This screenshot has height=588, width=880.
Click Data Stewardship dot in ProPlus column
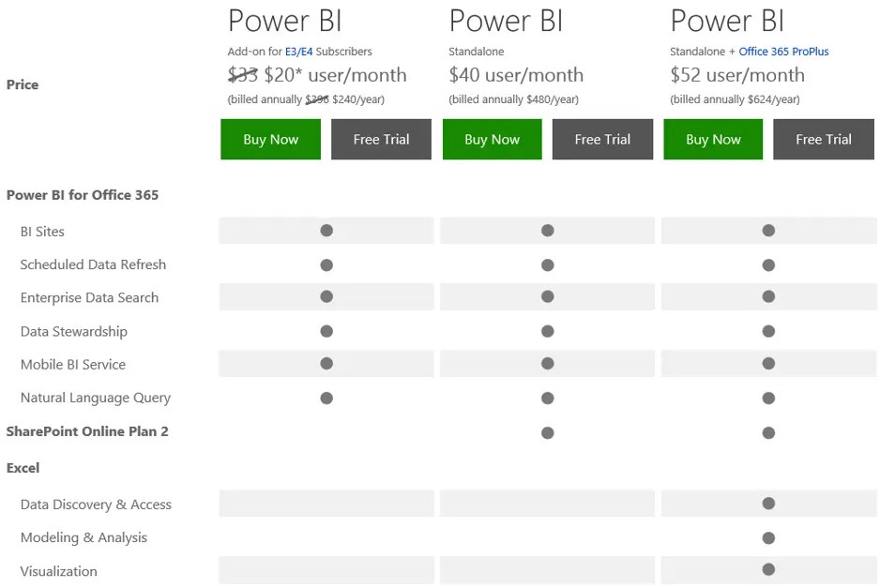(769, 331)
